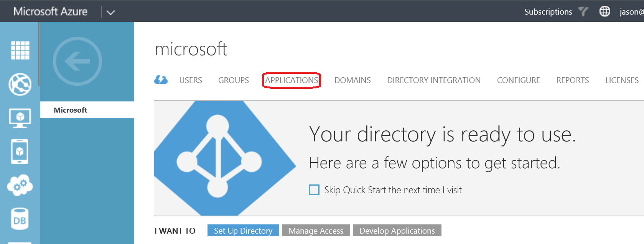The width and height of the screenshot is (644, 244).
Task: Click the jason@ account name
Action: (631, 12)
